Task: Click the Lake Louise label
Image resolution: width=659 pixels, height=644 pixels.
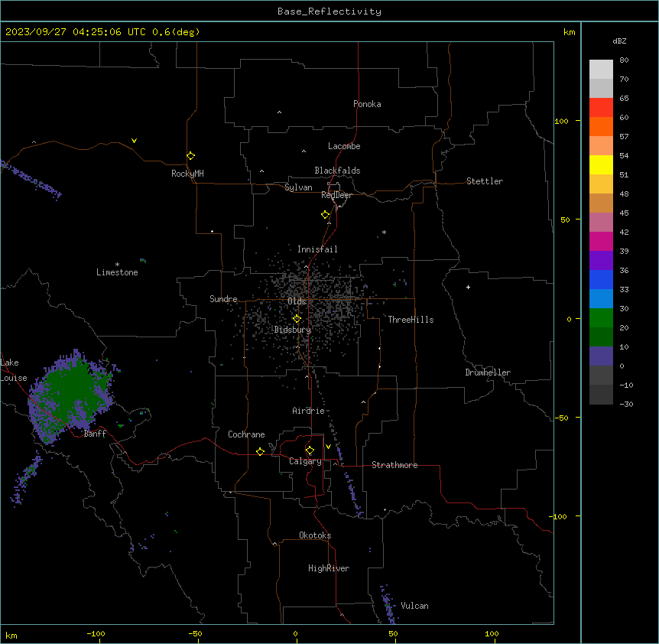Action: tap(14, 370)
